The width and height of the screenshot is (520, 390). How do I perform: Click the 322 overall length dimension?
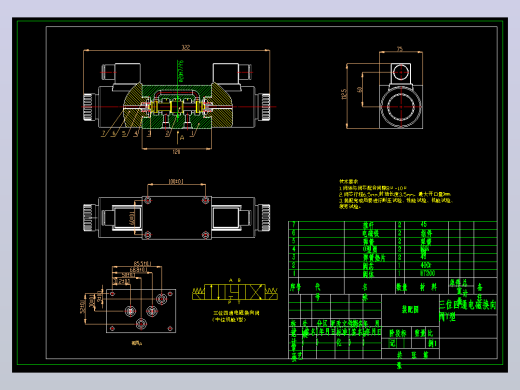click(x=185, y=47)
